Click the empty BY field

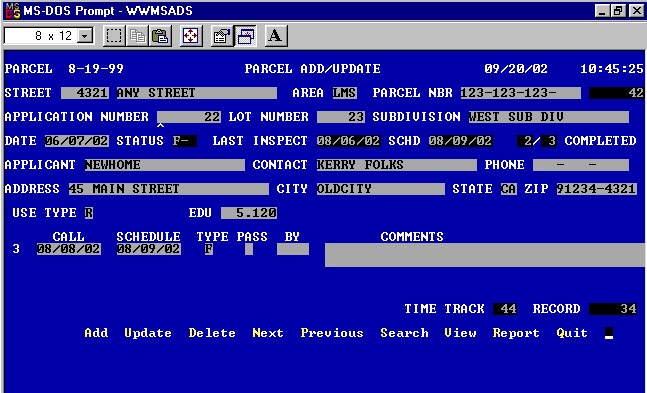(293, 249)
